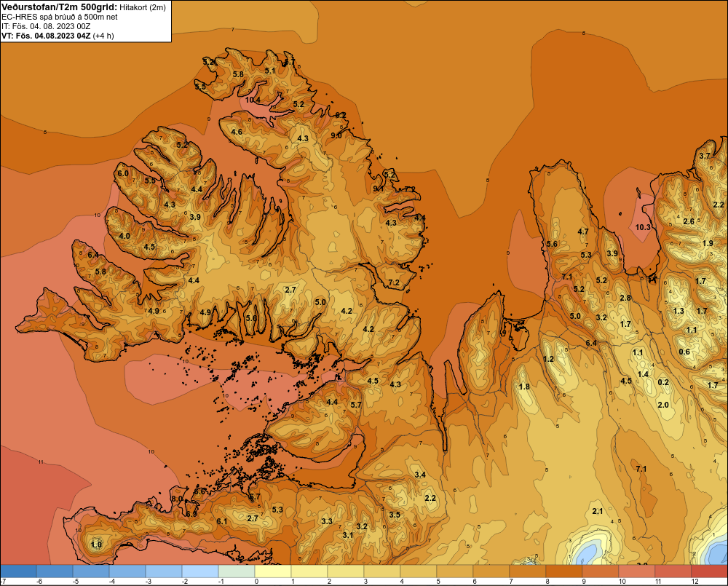Click the legend scale label '0'

257,582
